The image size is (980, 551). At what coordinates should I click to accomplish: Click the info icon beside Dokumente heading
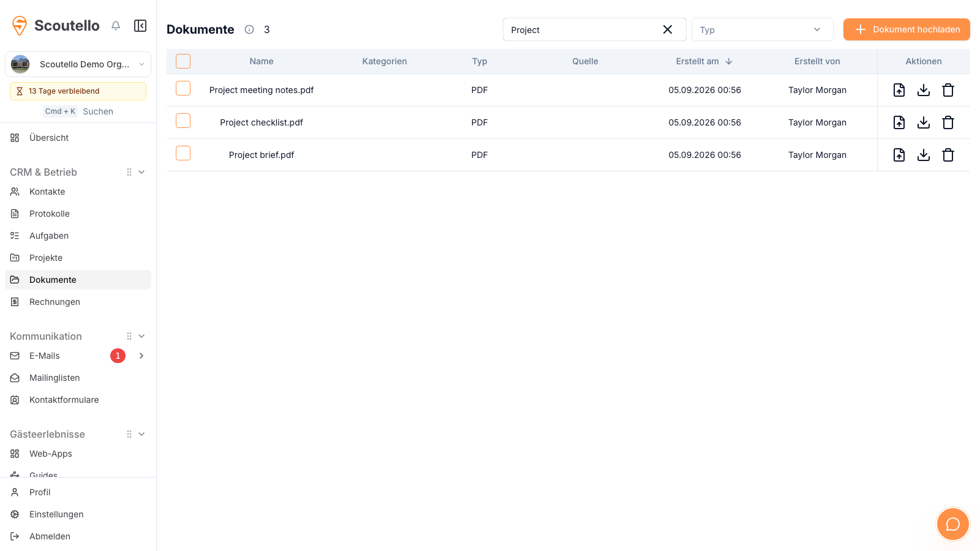pos(249,29)
